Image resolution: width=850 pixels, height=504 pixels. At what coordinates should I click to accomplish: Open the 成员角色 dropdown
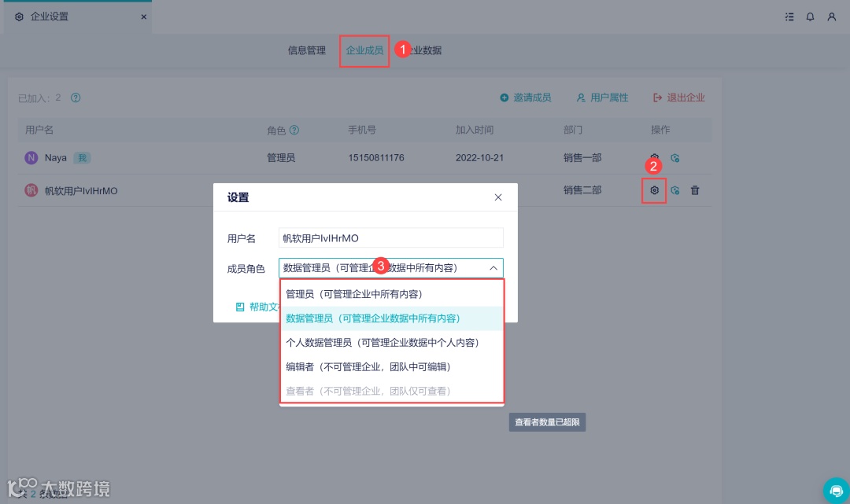391,267
